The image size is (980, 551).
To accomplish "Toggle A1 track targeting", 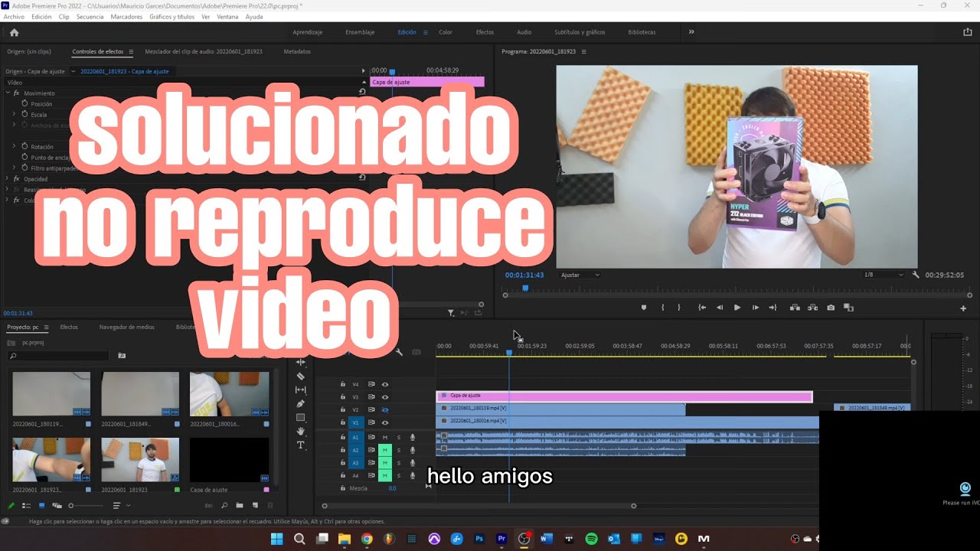I will [355, 437].
